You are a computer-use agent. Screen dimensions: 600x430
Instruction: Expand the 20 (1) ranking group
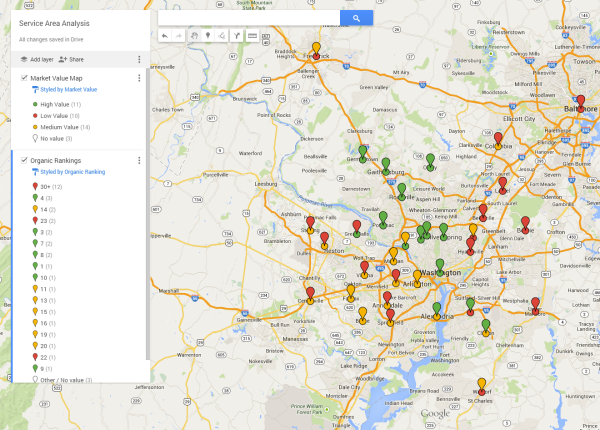tap(44, 346)
